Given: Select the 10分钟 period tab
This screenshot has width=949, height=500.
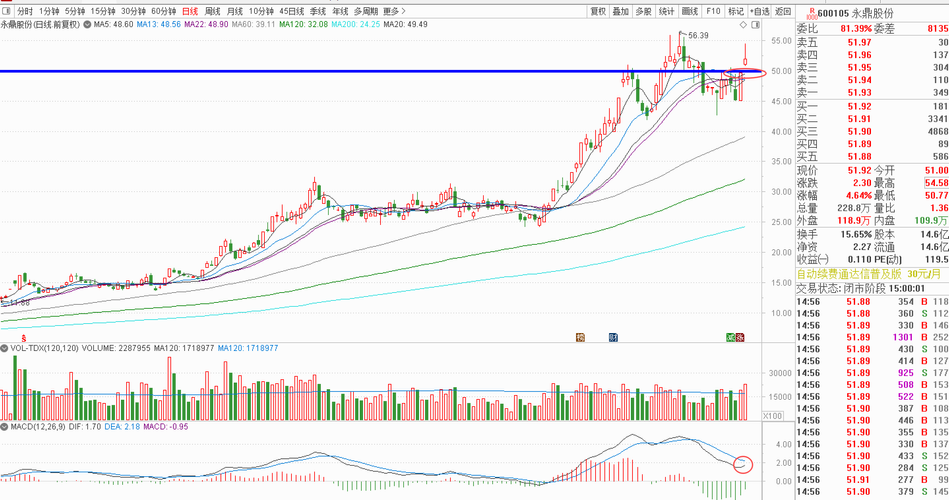Looking at the screenshot, I should pyautogui.click(x=261, y=12).
